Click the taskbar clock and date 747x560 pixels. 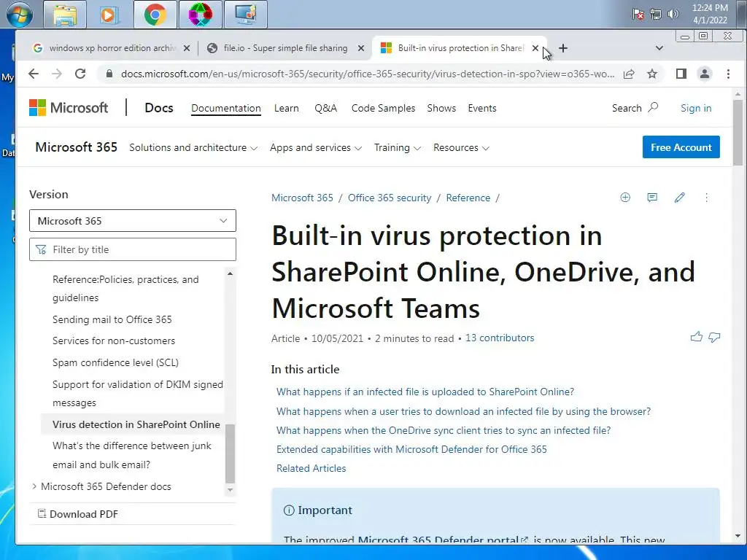(710, 14)
